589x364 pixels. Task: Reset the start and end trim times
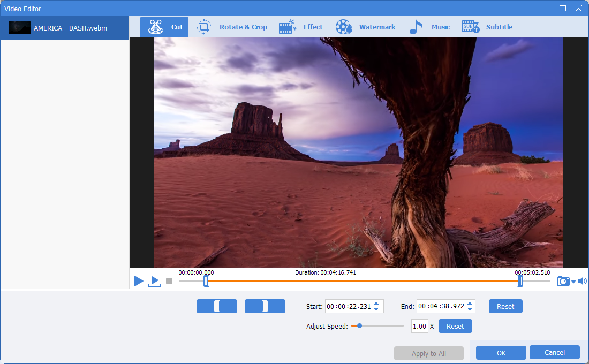pos(505,306)
